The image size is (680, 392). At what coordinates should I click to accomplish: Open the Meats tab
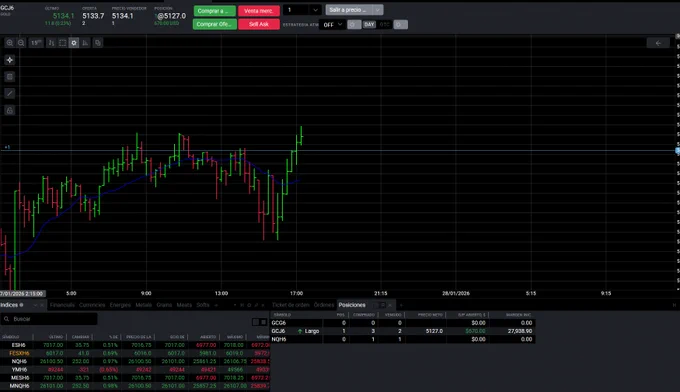184,305
